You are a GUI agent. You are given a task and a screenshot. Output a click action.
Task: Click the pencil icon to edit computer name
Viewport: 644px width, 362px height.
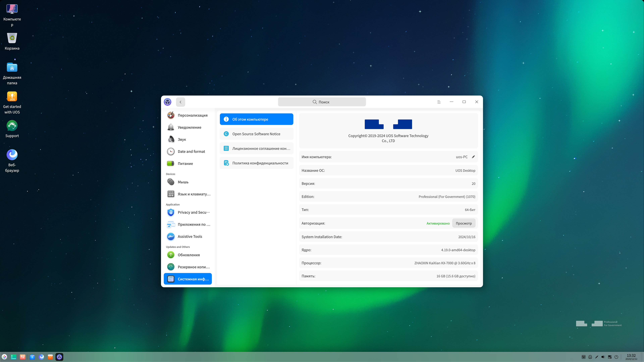[x=473, y=157]
